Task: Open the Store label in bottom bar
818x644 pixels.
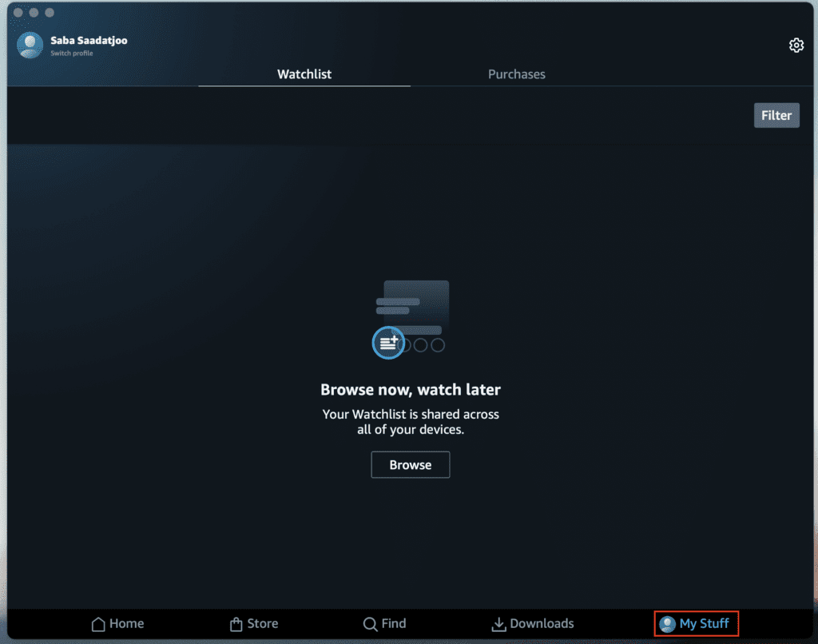Action: point(262,624)
